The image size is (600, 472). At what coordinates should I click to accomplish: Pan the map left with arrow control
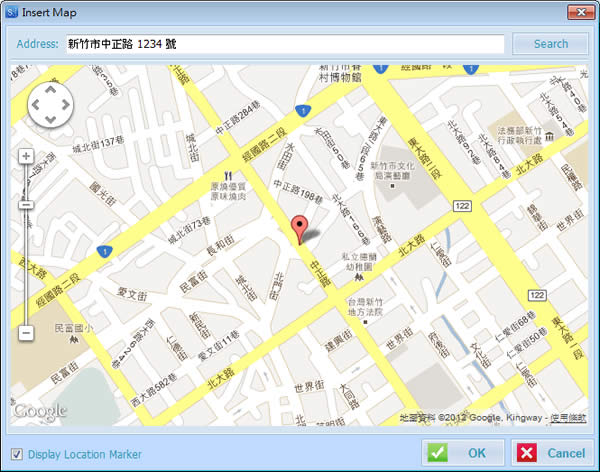pyautogui.click(x=36, y=105)
